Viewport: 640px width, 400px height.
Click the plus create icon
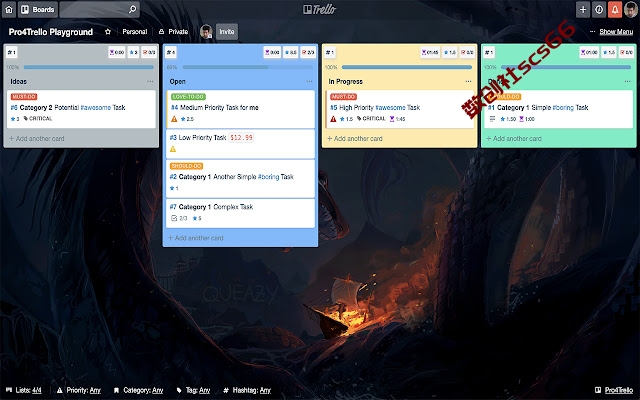[583, 9]
